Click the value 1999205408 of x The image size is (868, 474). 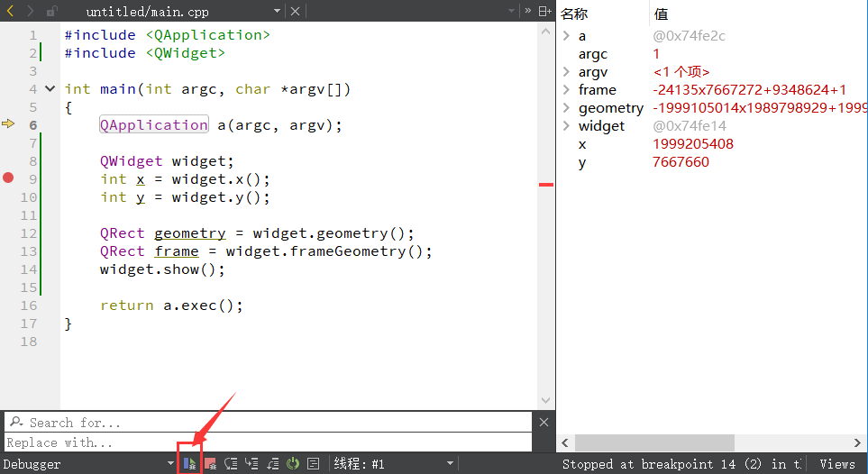pyautogui.click(x=692, y=144)
